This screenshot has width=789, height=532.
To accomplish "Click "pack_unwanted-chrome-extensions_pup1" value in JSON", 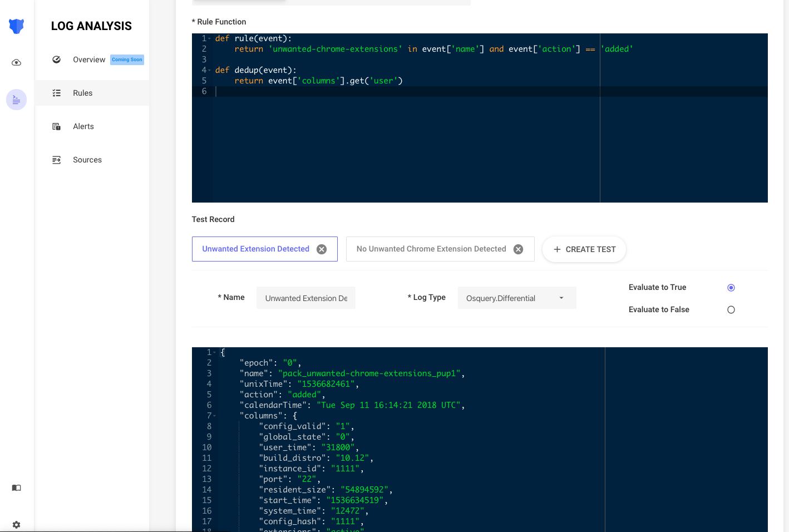I will 369,373.
